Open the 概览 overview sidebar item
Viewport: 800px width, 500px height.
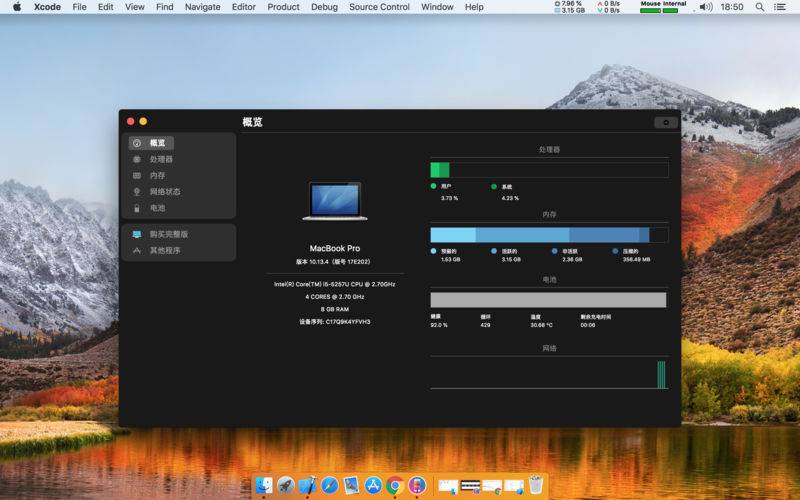pyautogui.click(x=151, y=143)
